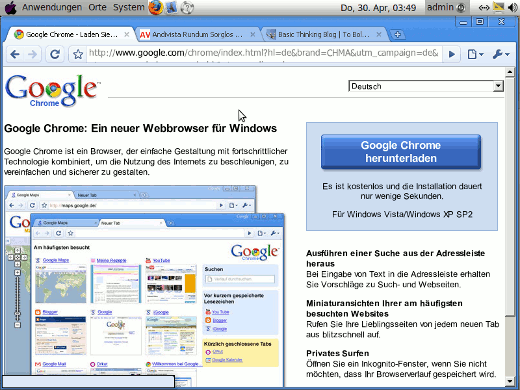
Task: Open a new tab with plus button
Action: (397, 35)
